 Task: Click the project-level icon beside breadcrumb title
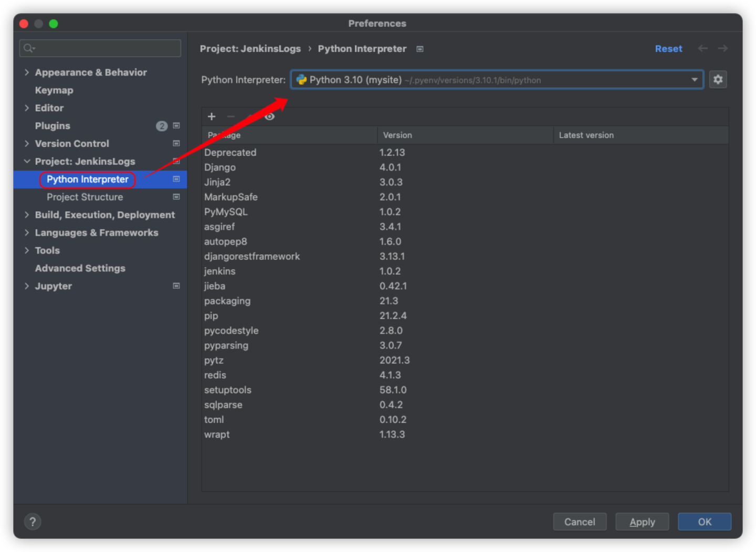pyautogui.click(x=420, y=49)
